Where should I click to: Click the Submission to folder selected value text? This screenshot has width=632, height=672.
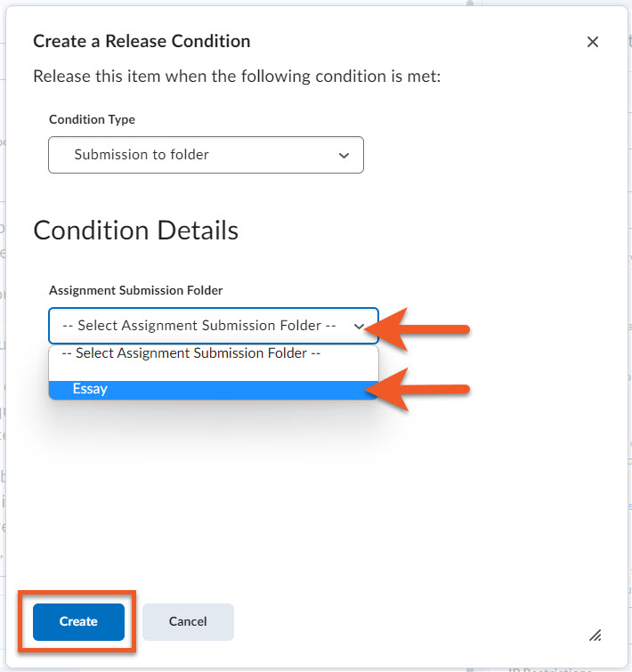pyautogui.click(x=142, y=155)
